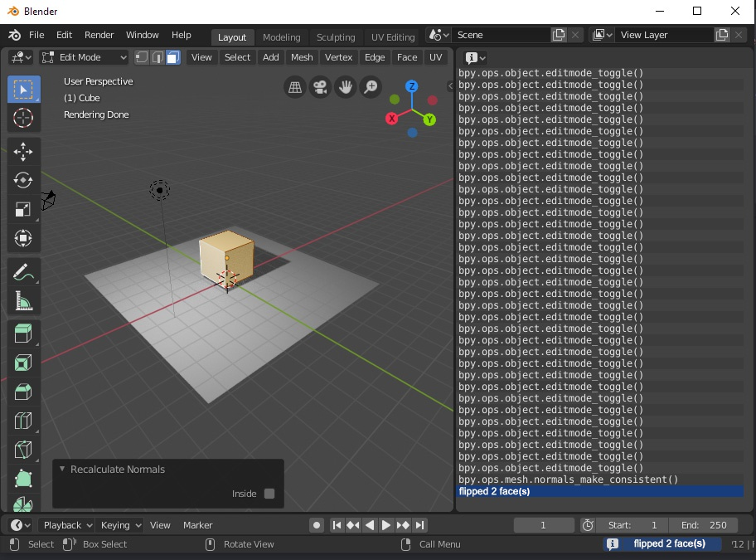Choose the Measure tool
756x560 pixels.
pyautogui.click(x=23, y=301)
